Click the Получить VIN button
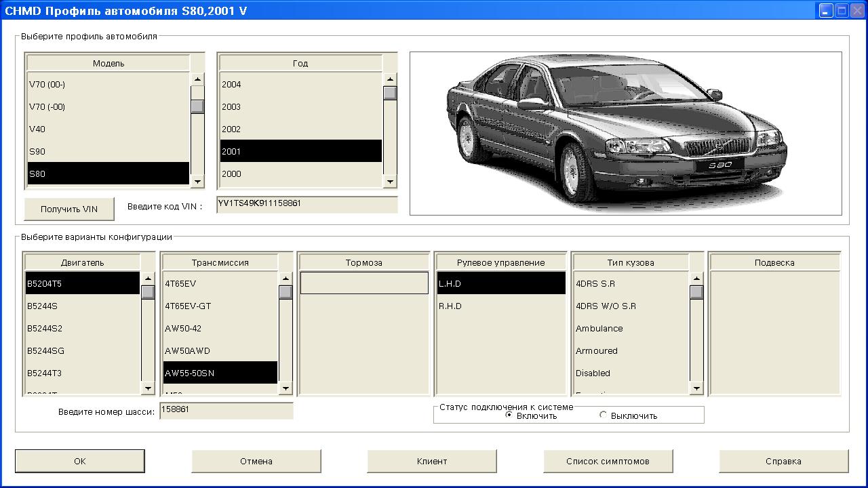Viewport: 868px width, 488px height. pos(69,209)
